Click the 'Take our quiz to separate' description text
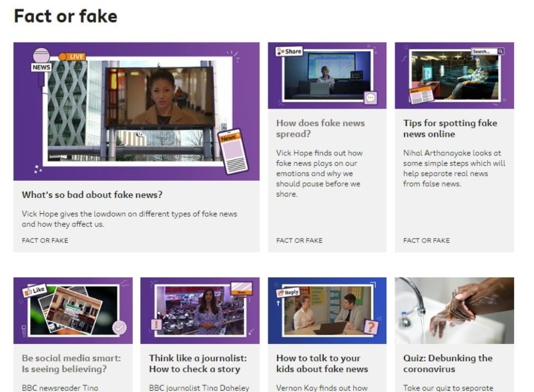Screen dimensions: 534x392 pyautogui.click(x=448, y=387)
